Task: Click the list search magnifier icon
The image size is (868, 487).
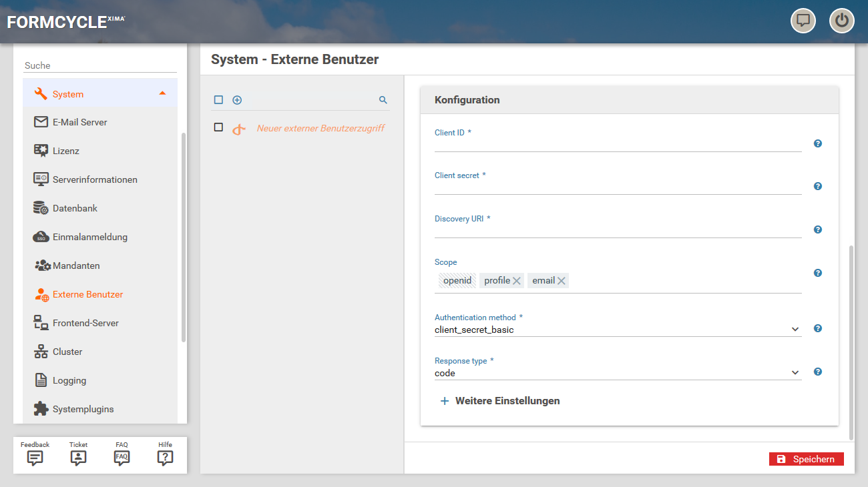Action: click(383, 100)
